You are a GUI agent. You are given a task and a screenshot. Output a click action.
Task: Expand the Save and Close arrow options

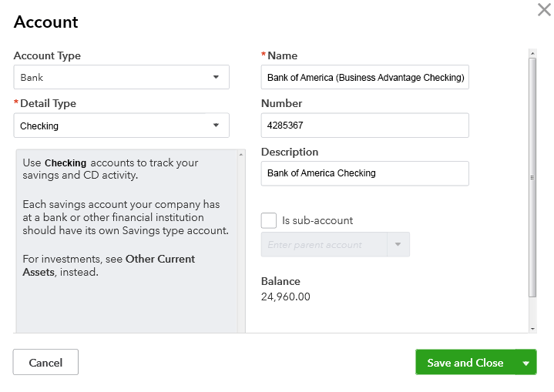tap(526, 362)
